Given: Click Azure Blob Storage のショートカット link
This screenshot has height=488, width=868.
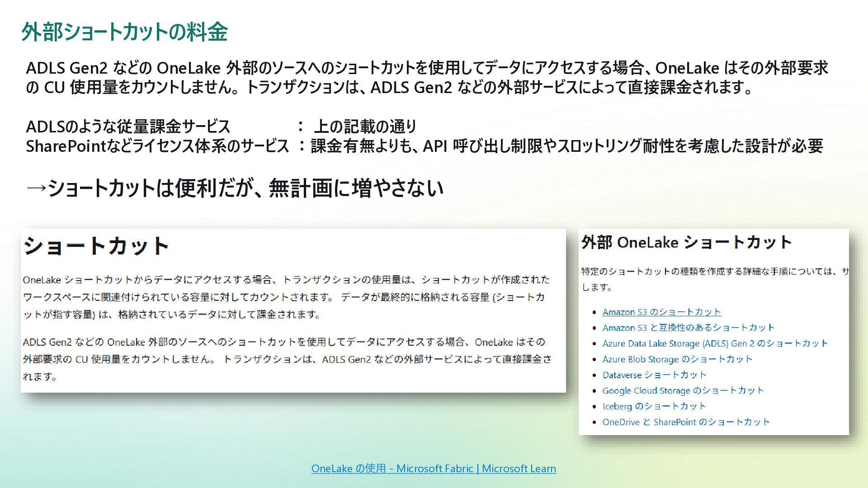Looking at the screenshot, I should pos(677,359).
